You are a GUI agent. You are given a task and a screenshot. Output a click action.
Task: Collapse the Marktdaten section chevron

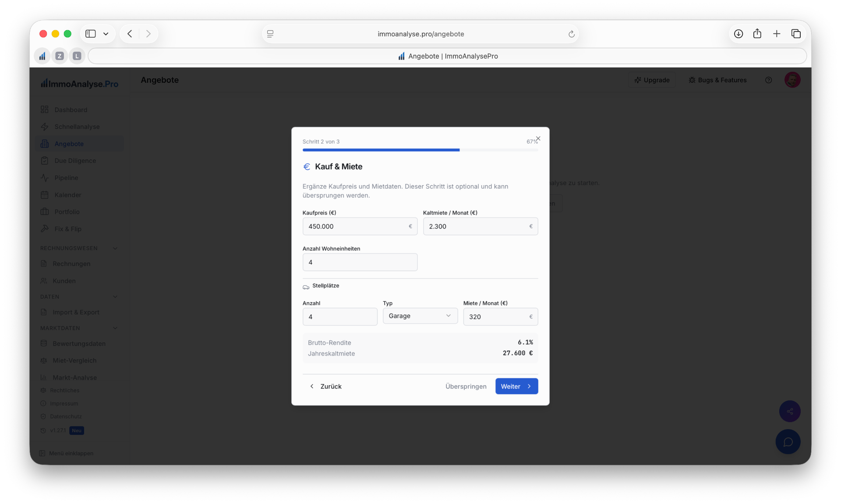(115, 328)
